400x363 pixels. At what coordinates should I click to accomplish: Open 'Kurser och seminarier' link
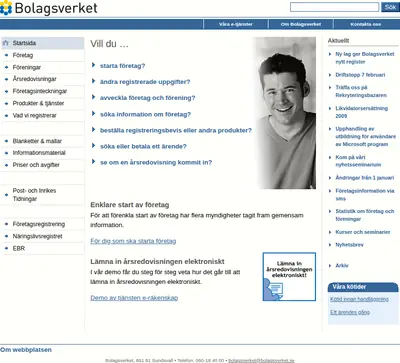363,232
